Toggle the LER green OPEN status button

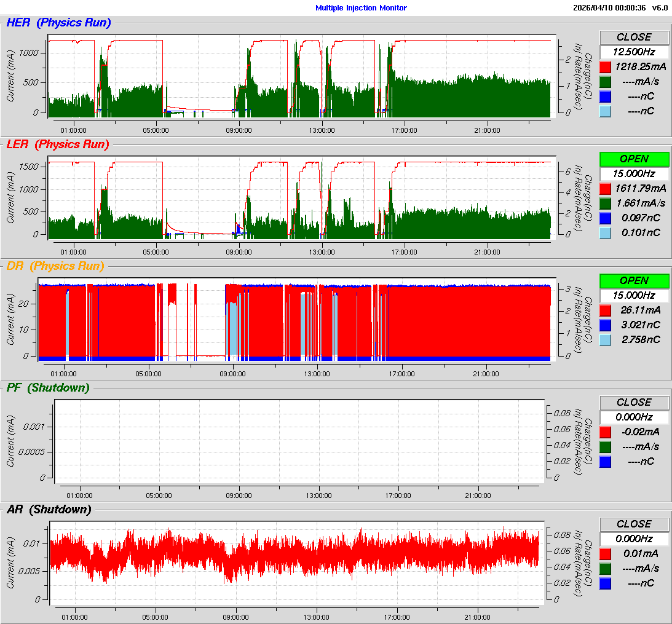click(x=634, y=159)
